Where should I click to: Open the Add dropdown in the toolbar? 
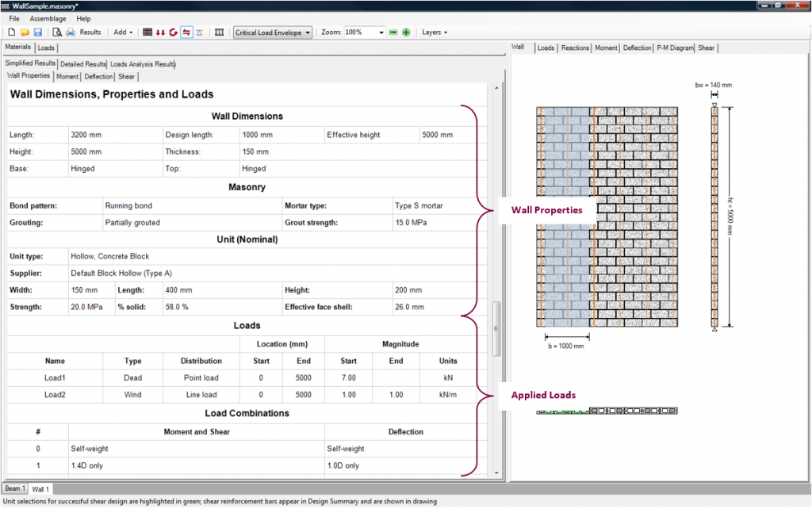click(x=123, y=33)
